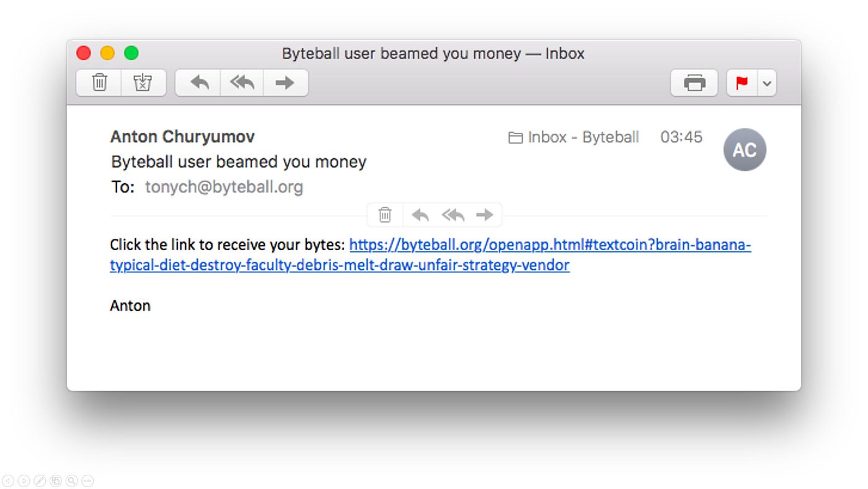Image resolution: width=868 pixels, height=489 pixels.
Task: Open the flag color dropdown arrow
Action: click(767, 83)
